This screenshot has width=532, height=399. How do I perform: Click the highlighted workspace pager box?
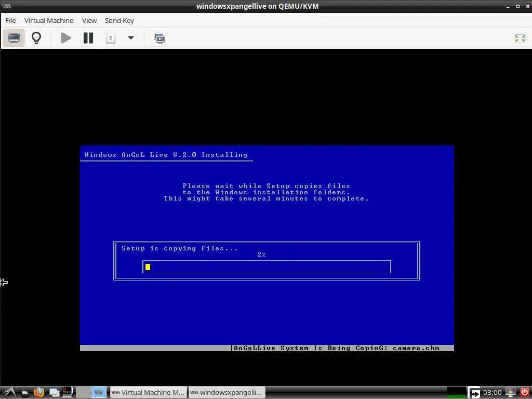[x=98, y=393]
